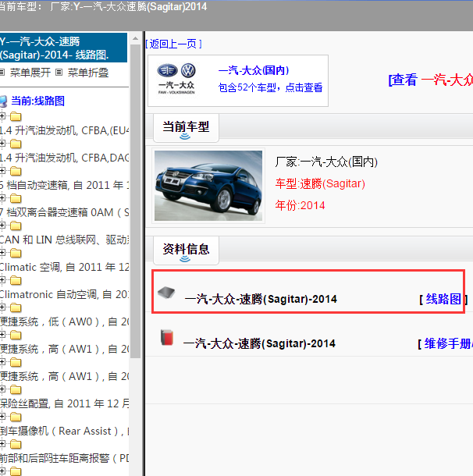Click folder icon for 倒车摄像机 Rear Assist
This screenshot has width=473, height=476.
pos(16,417)
